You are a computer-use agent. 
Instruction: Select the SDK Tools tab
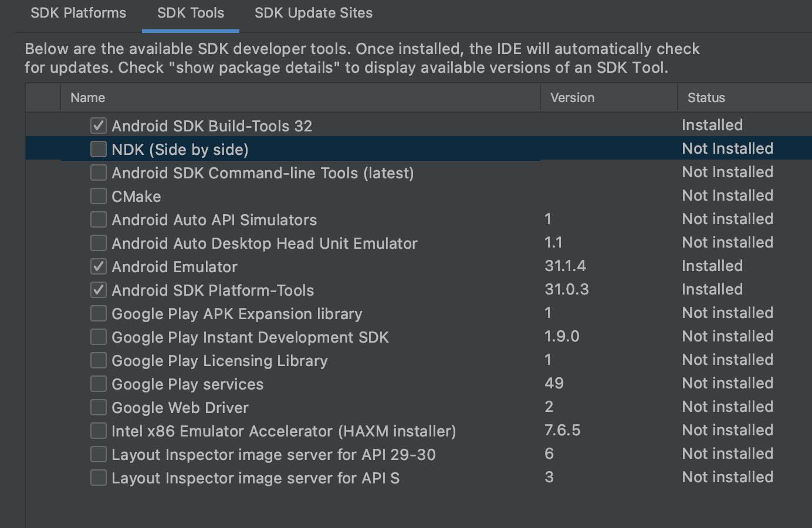click(x=191, y=13)
